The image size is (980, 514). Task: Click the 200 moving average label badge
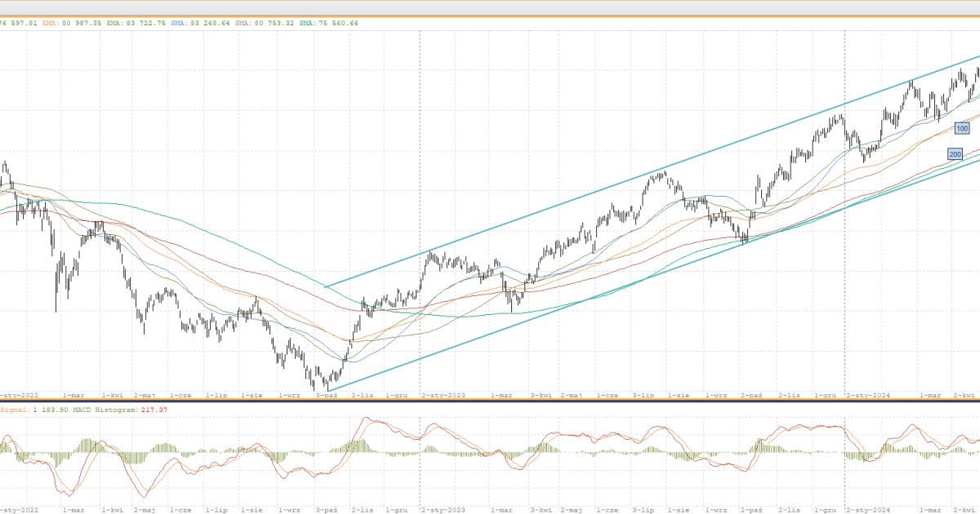point(955,153)
